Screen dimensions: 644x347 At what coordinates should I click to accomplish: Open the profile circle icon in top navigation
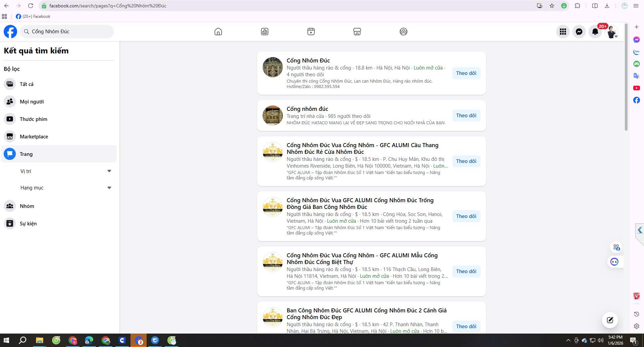(x=404, y=32)
